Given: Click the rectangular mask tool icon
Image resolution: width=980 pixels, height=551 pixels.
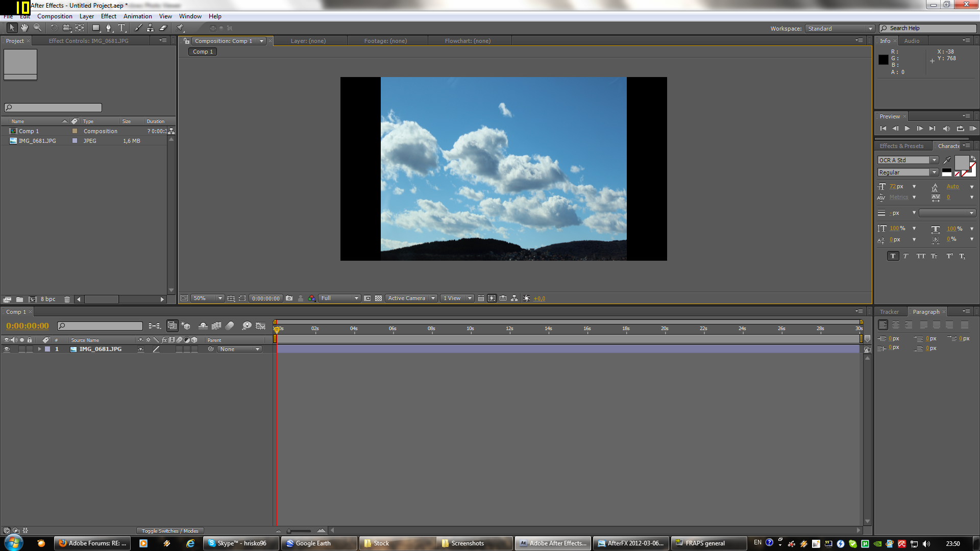Looking at the screenshot, I should tap(95, 28).
